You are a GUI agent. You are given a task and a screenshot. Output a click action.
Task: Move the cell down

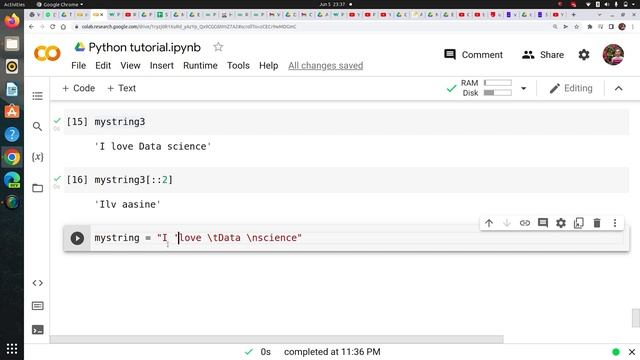pos(507,223)
